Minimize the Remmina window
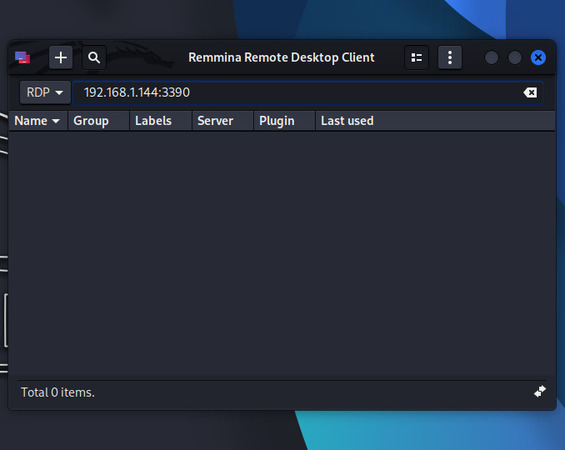The height and width of the screenshot is (450, 565). point(491,58)
